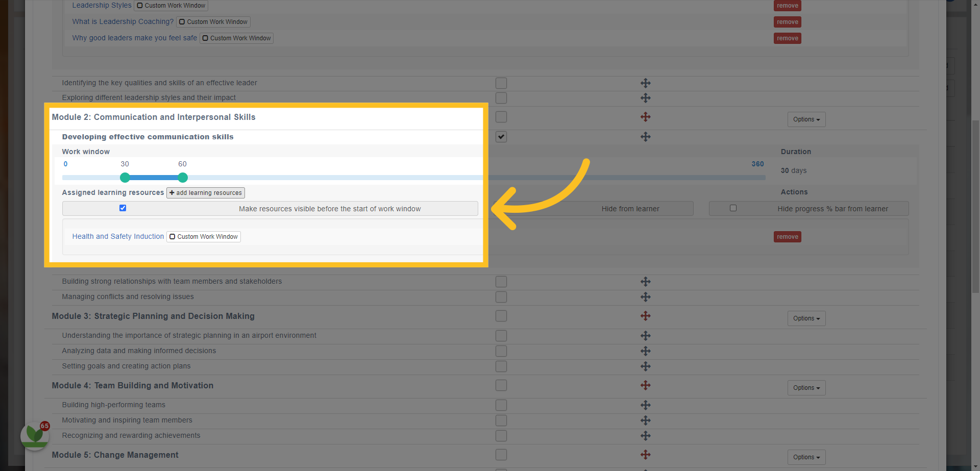The image size is (980, 471).
Task: Click red move handle for Module 3
Action: (x=645, y=316)
